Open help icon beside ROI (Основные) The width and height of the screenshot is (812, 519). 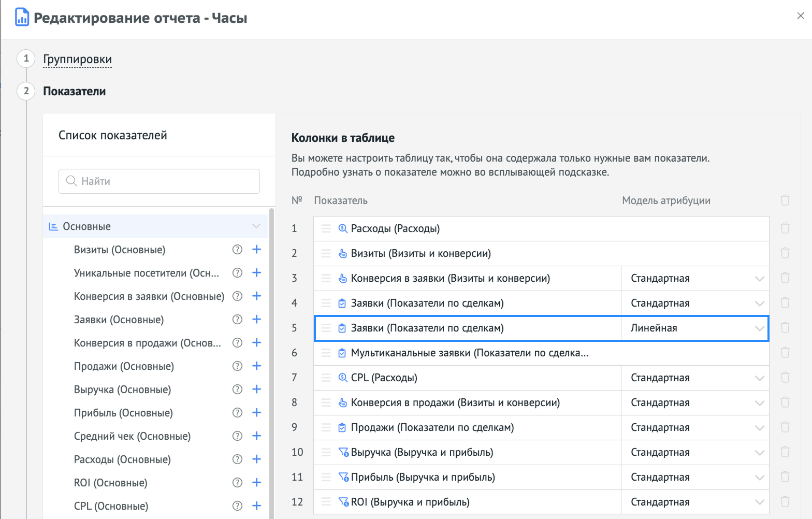pos(237,483)
